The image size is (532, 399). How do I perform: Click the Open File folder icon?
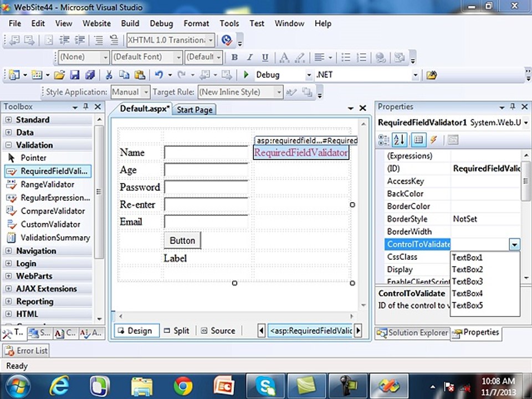(59, 75)
